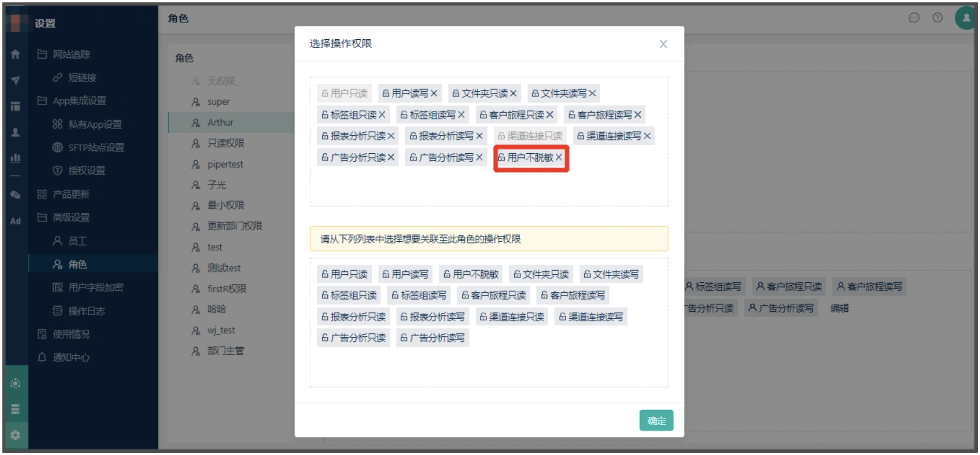Add 客户旅程只读 from the available list
Image resolution: width=980 pixels, height=455 pixels.
(494, 296)
